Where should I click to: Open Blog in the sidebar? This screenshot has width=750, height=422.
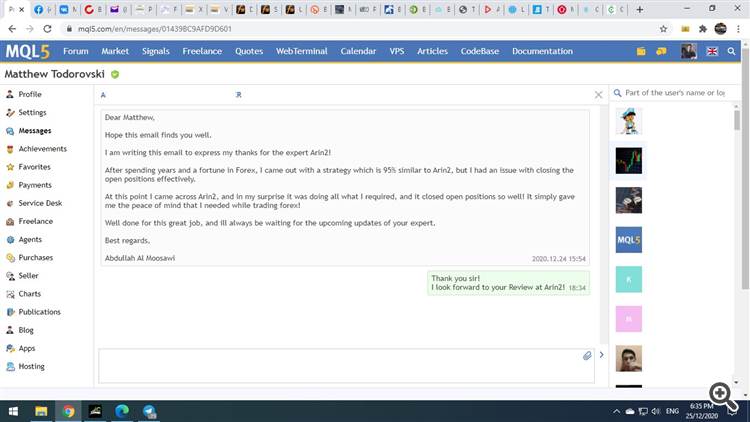[20, 330]
